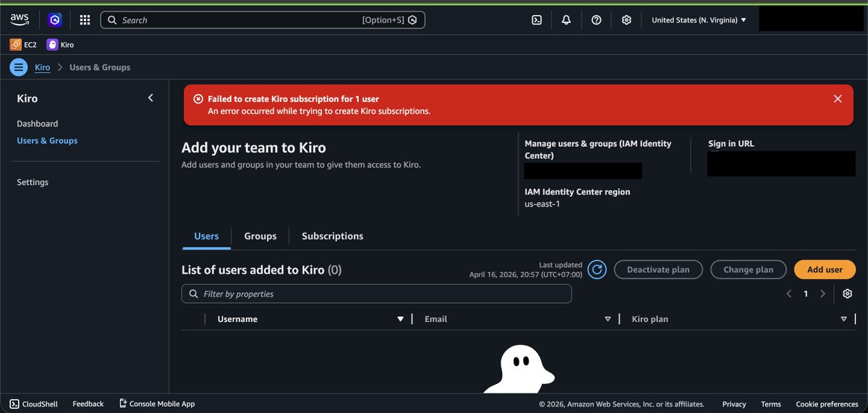Sort by Kiro plan column

click(843, 319)
